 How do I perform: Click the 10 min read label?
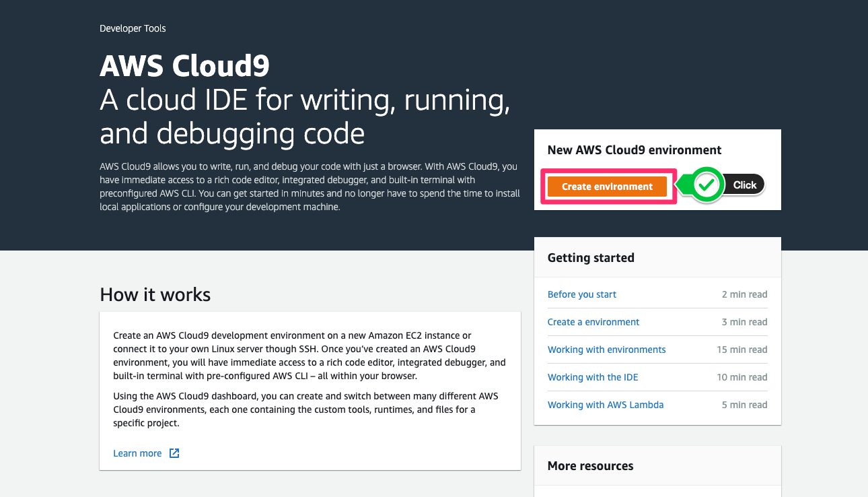(742, 377)
